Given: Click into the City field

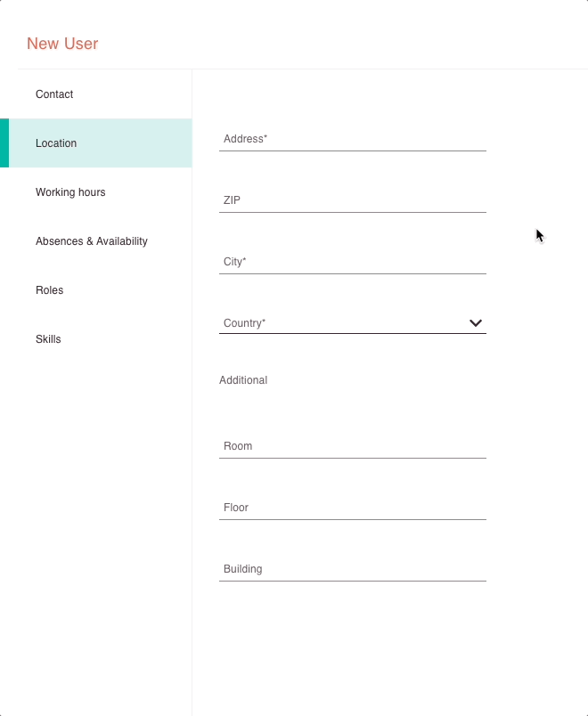Looking at the screenshot, I should [352, 262].
